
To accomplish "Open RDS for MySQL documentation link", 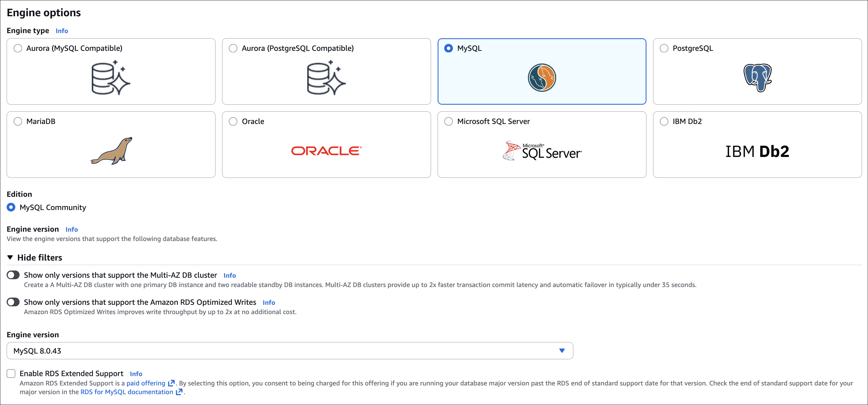I will point(127,392).
